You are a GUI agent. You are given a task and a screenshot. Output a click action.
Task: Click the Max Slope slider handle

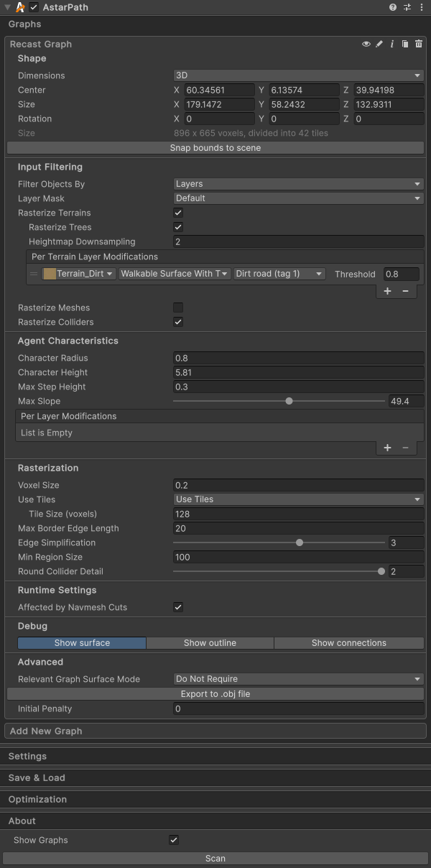pos(289,401)
